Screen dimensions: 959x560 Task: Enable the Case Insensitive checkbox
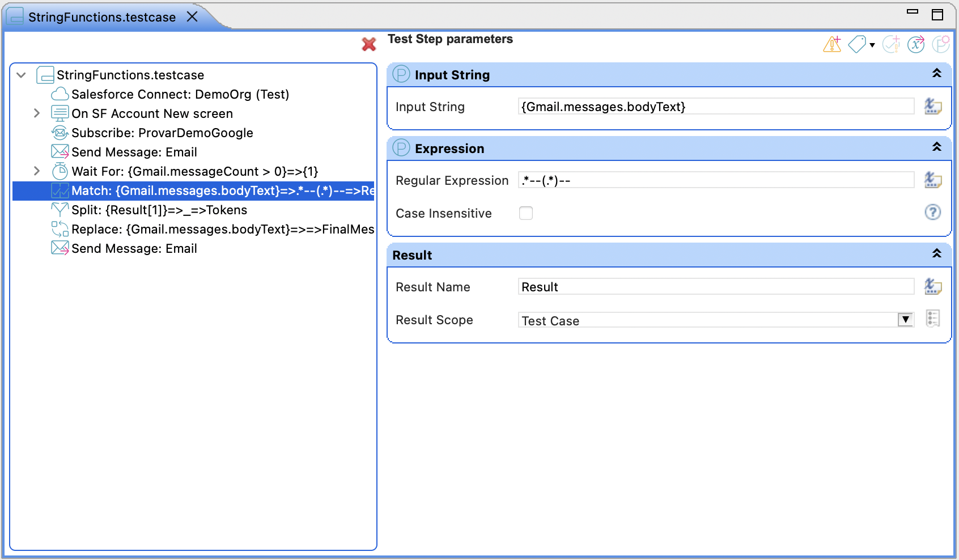tap(526, 213)
